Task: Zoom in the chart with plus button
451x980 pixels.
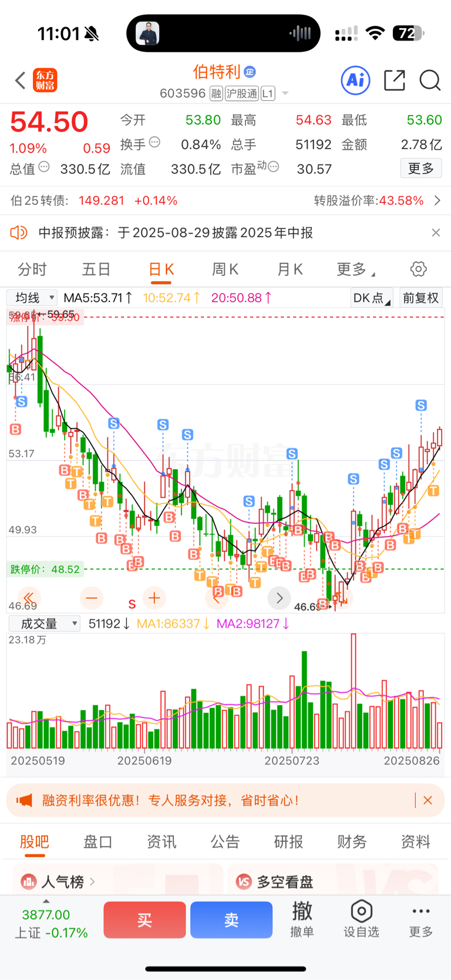Action: (x=154, y=598)
